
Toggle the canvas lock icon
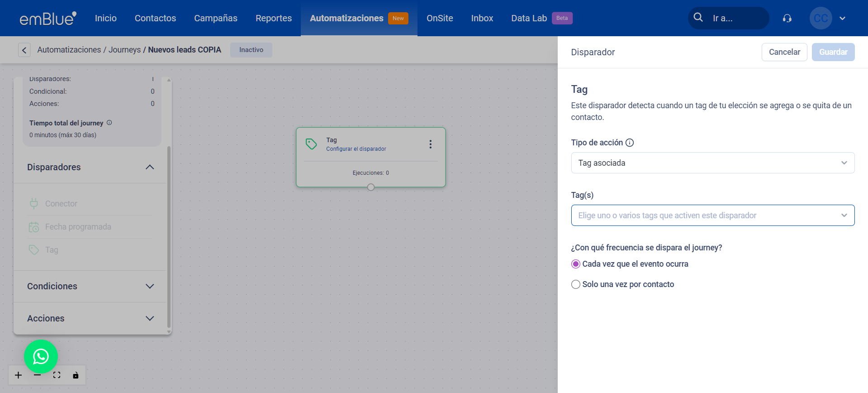[76, 375]
